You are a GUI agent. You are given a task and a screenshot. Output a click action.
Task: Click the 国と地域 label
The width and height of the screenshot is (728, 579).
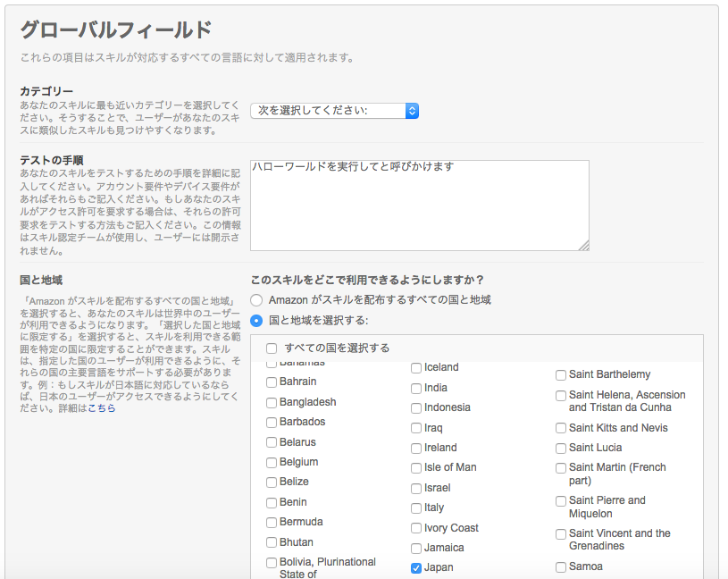click(41, 280)
